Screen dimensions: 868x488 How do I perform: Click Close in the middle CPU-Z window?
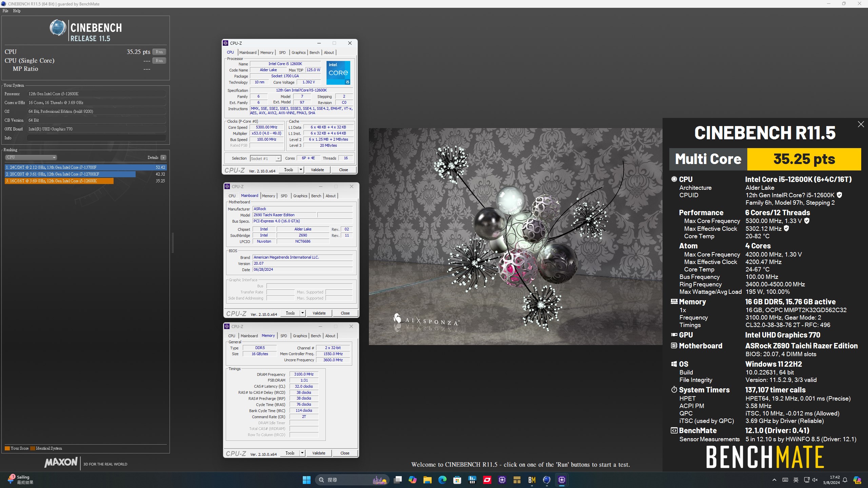point(345,313)
